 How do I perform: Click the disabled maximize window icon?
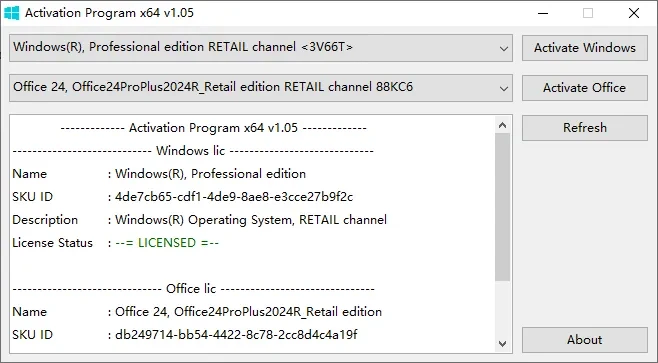click(x=588, y=13)
